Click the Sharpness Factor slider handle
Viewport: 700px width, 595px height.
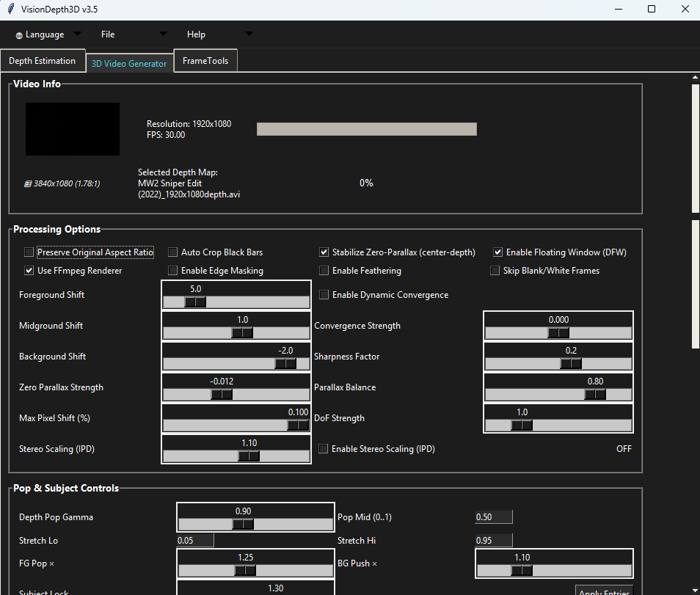point(571,364)
